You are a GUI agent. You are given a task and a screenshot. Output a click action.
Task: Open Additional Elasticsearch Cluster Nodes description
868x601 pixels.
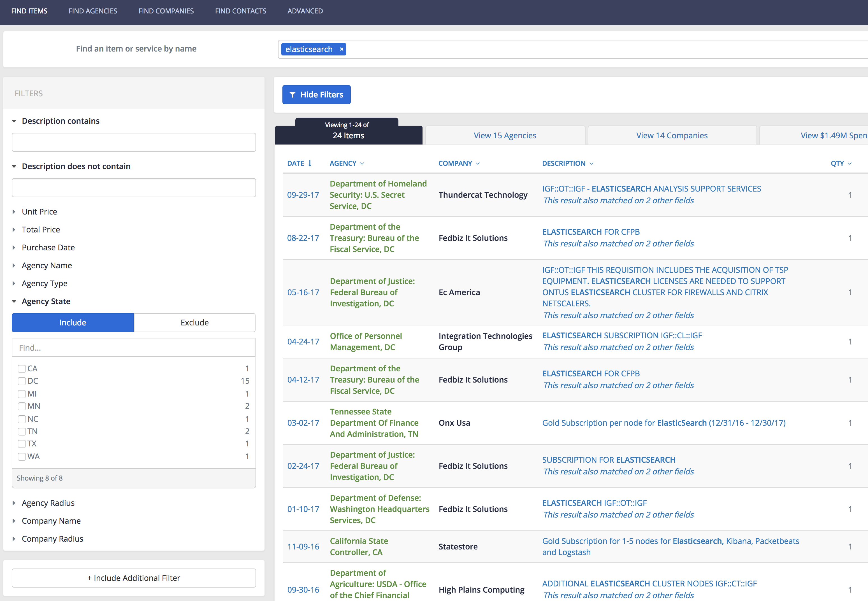click(649, 584)
